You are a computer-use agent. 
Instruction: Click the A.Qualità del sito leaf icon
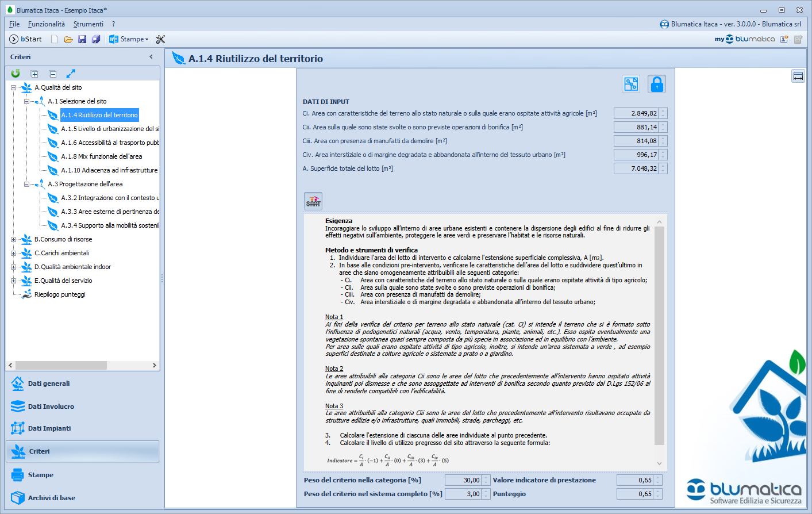tap(26, 87)
